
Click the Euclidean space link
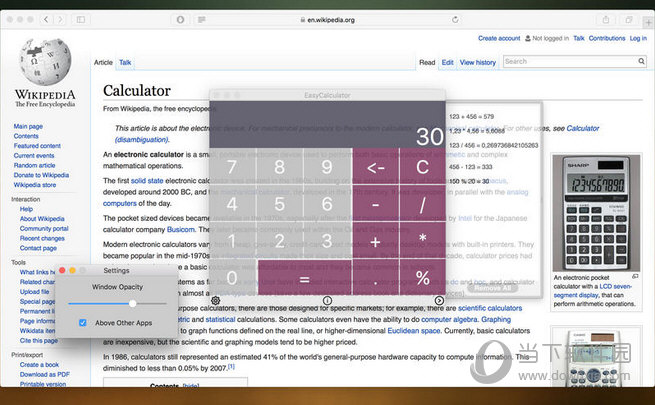[414, 331]
